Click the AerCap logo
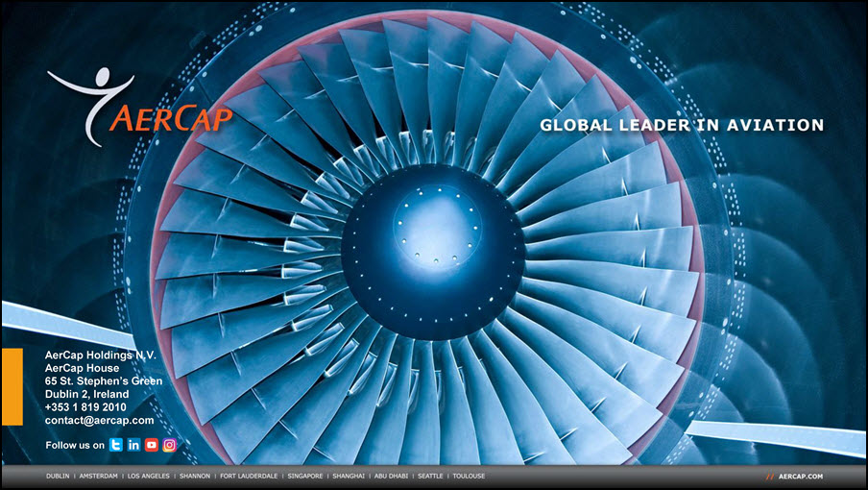The width and height of the screenshot is (868, 490). 140,108
